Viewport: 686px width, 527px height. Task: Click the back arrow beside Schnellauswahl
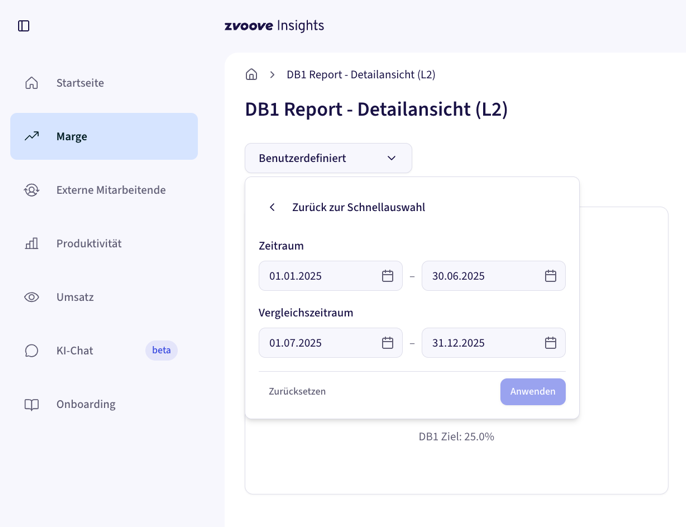(272, 208)
